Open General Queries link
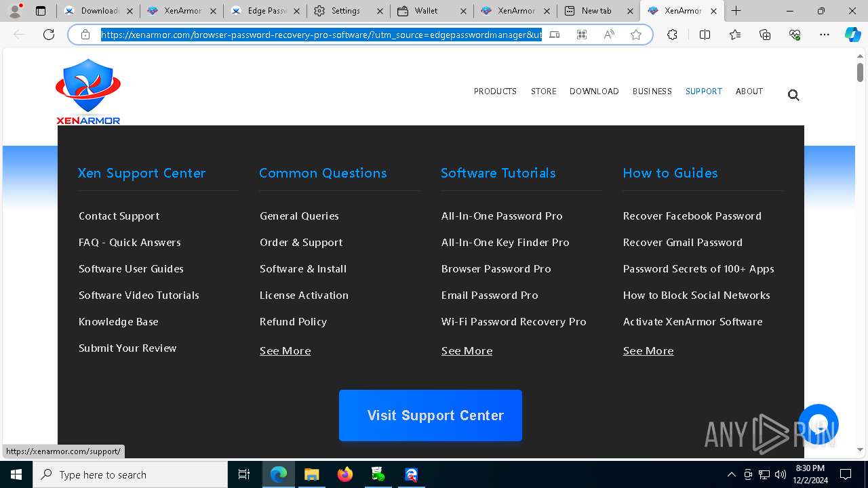868x488 pixels. click(x=299, y=216)
